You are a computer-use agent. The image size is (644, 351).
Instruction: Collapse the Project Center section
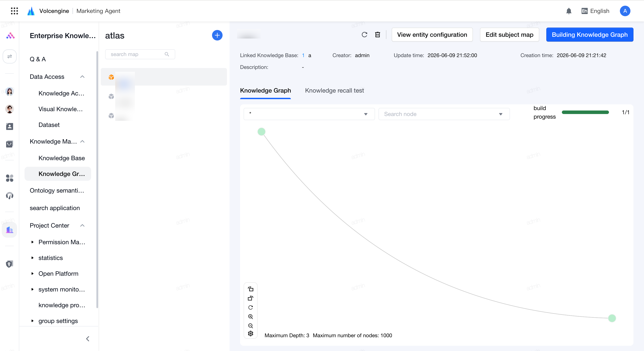click(x=82, y=225)
